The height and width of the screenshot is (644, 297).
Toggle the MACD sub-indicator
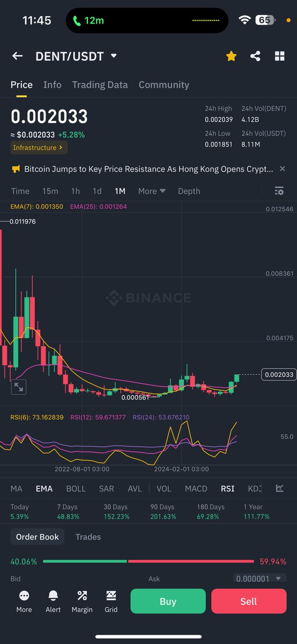(196, 488)
